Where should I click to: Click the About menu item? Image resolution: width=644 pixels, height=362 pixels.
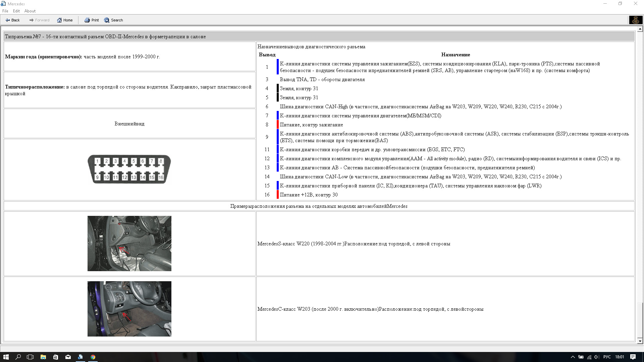click(x=29, y=11)
